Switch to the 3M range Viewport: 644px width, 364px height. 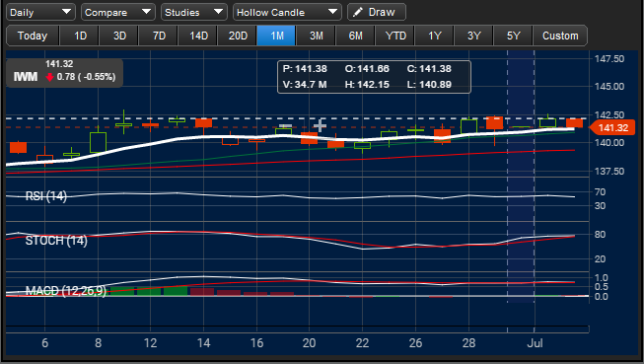tap(317, 36)
